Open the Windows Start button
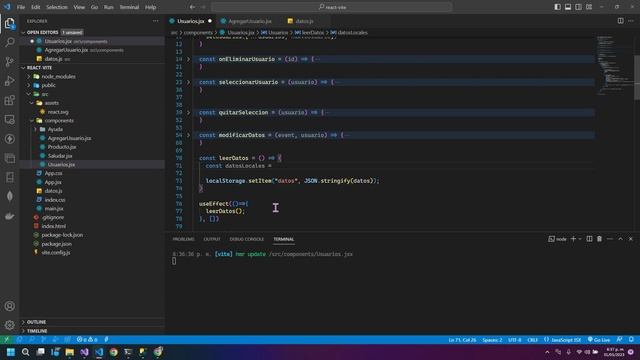 click(x=11, y=352)
